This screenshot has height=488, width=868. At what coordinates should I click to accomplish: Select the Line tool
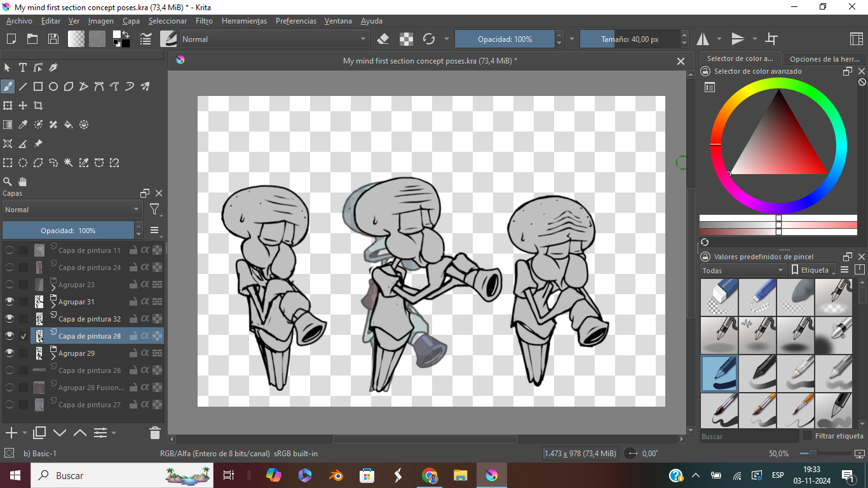[23, 86]
